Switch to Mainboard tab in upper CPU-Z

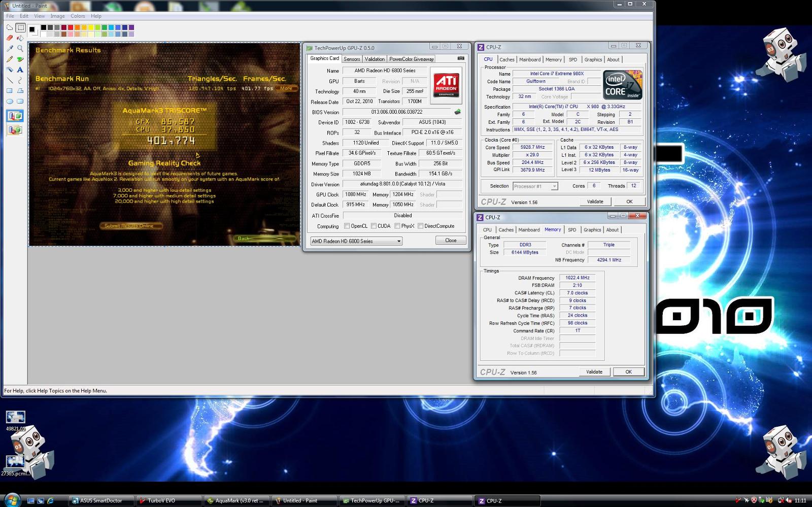click(x=530, y=60)
